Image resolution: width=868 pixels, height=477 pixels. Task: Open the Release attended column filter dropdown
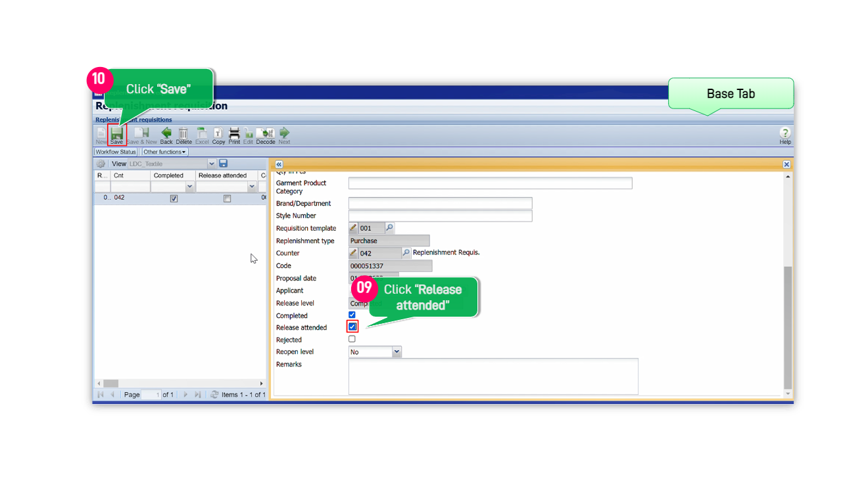252,187
